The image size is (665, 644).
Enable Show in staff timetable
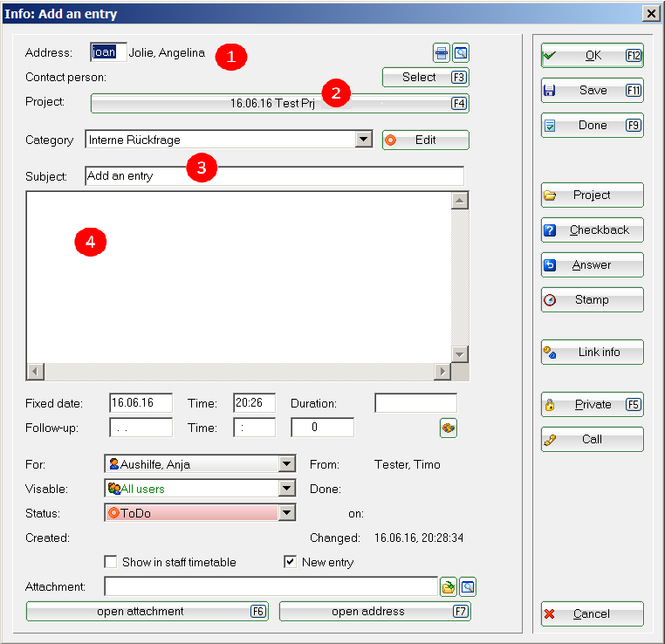[111, 562]
